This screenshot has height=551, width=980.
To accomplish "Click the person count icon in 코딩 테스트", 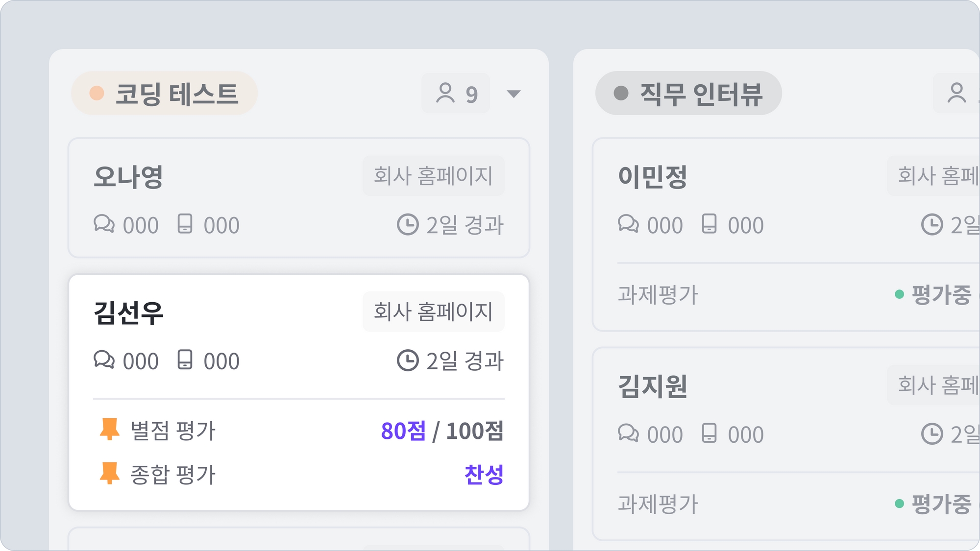I will [x=445, y=93].
